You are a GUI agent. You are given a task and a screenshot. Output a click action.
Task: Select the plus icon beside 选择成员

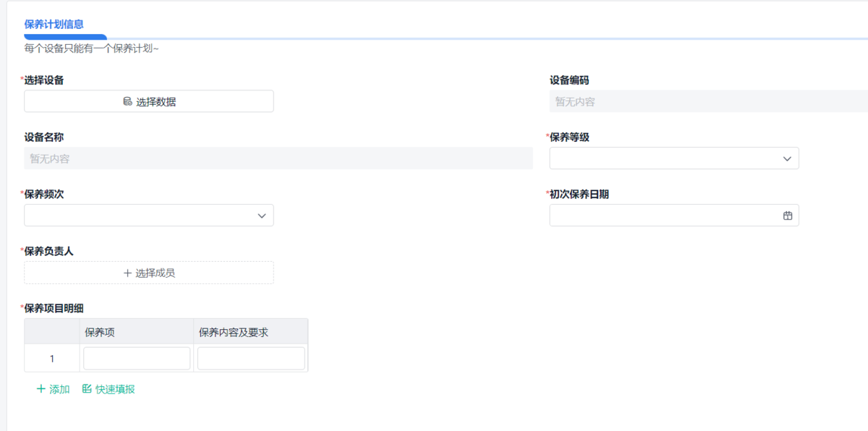pyautogui.click(x=127, y=273)
